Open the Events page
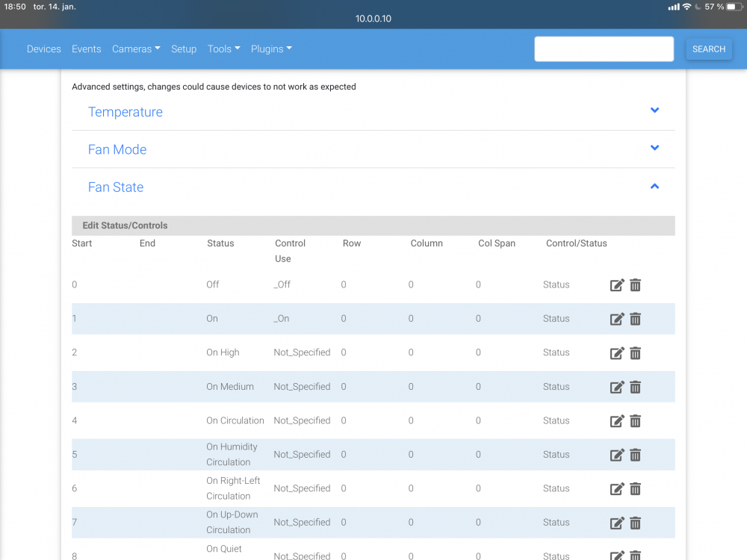 tap(87, 49)
